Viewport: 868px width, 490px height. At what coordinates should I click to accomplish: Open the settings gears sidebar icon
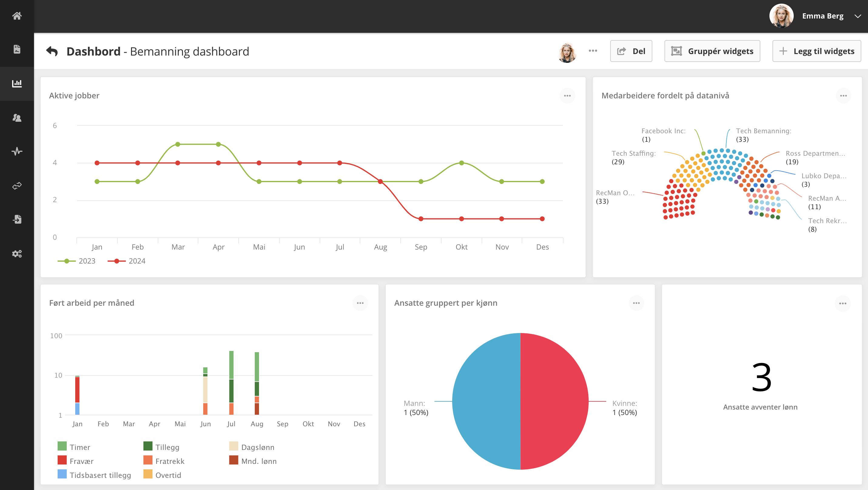click(17, 254)
